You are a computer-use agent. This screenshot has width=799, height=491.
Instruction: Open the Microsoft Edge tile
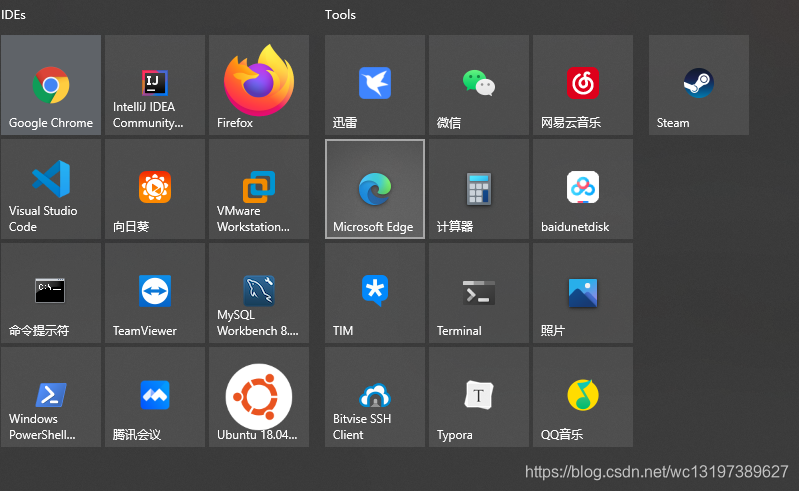pyautogui.click(x=375, y=189)
